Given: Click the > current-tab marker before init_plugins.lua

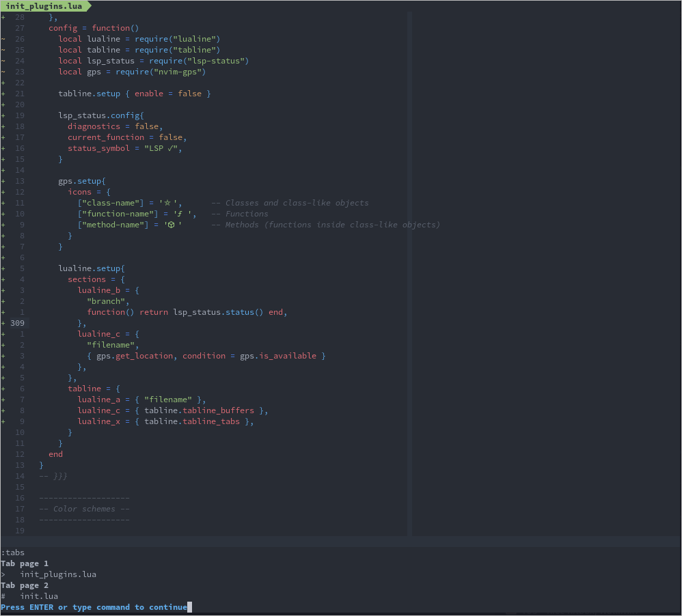Looking at the screenshot, I should pos(4,574).
